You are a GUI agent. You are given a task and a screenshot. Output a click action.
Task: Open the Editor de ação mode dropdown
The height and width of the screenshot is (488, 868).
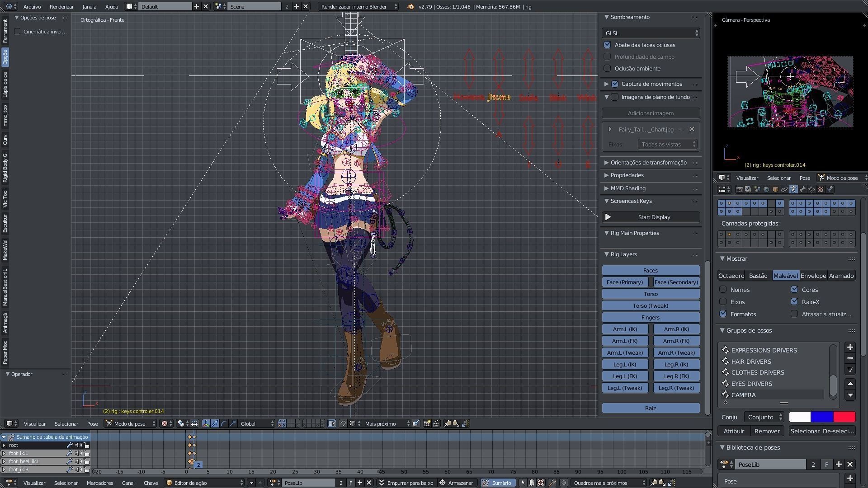pyautogui.click(x=205, y=483)
